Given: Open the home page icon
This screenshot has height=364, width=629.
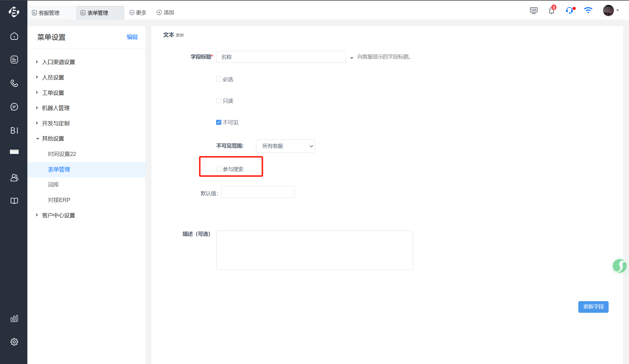Looking at the screenshot, I should tap(14, 36).
